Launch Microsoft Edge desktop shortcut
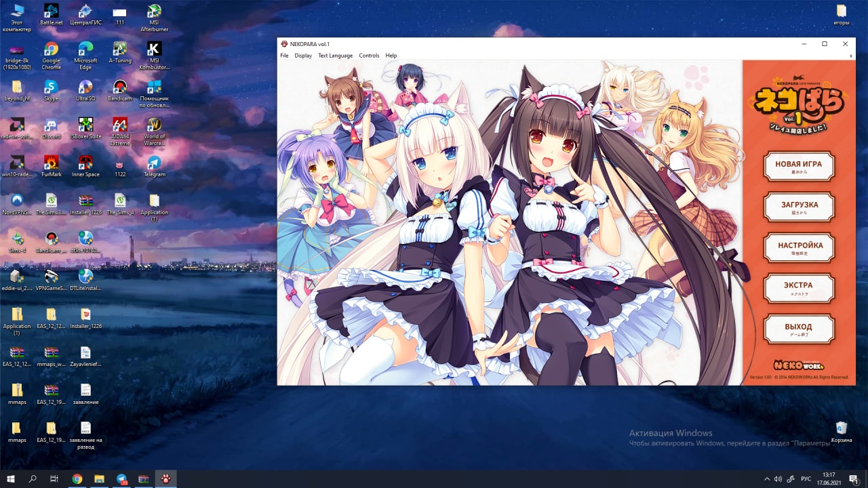Screen dimensions: 868x488 pyautogui.click(x=85, y=56)
